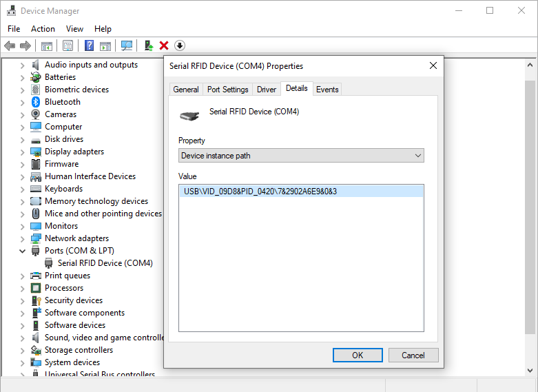Select the device instance path value

[260, 192]
